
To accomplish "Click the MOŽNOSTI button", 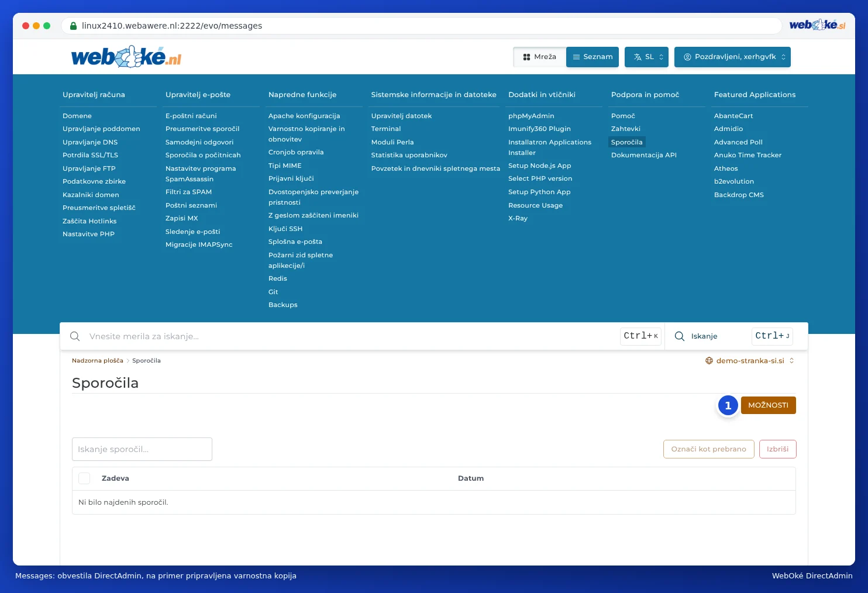I will pyautogui.click(x=768, y=405).
